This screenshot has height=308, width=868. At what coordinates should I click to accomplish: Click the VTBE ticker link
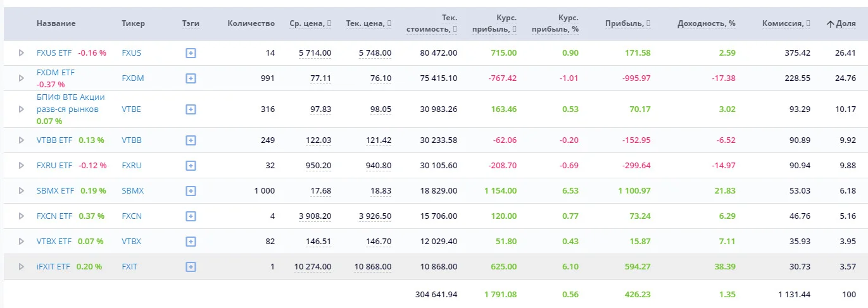click(132, 109)
